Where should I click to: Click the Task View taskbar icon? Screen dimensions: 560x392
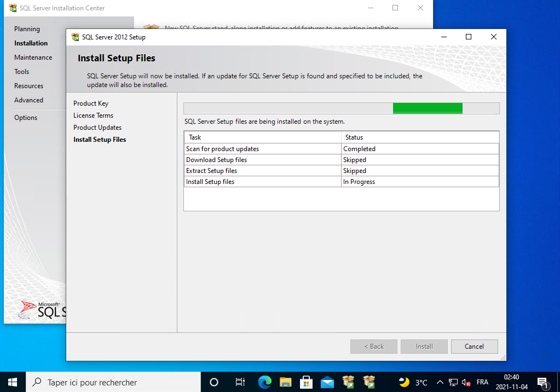pos(240,382)
